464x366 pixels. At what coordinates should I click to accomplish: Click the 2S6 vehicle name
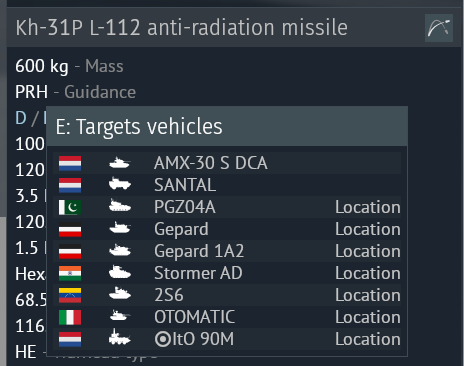(169, 295)
